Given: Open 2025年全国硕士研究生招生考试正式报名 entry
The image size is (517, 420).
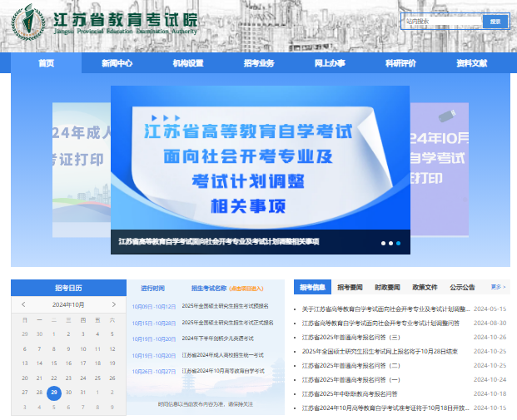Looking at the screenshot, I should click(x=227, y=323).
